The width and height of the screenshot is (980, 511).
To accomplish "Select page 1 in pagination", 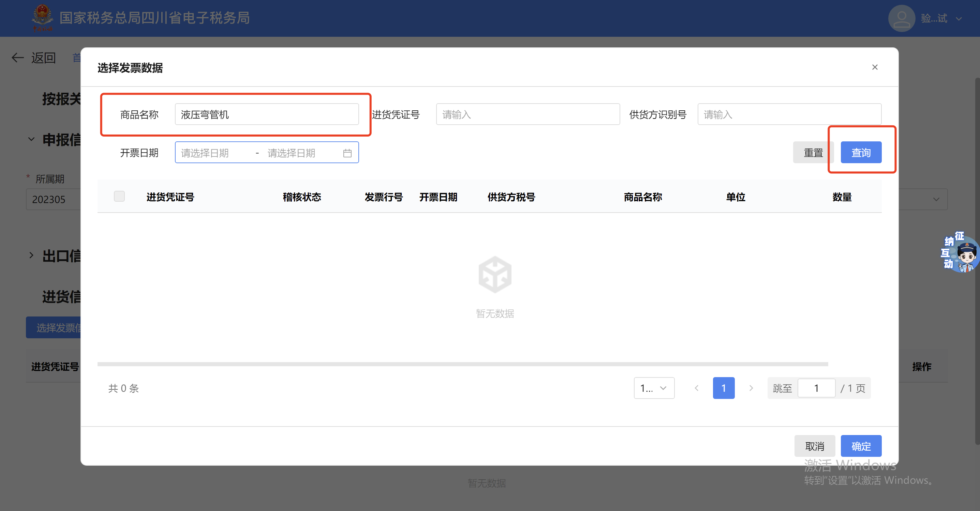I will [x=723, y=388].
